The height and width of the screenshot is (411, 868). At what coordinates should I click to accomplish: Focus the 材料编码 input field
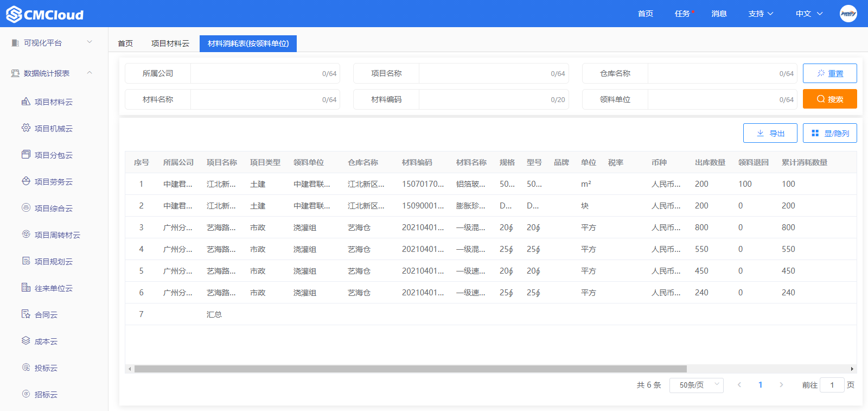[x=494, y=99]
